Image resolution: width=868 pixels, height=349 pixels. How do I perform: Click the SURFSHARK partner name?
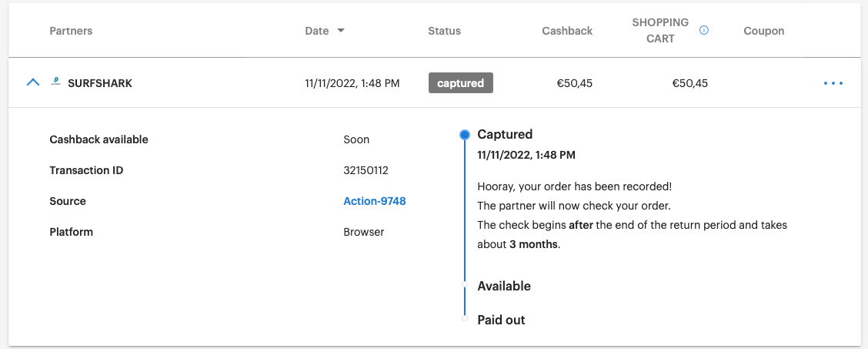pyautogui.click(x=100, y=84)
